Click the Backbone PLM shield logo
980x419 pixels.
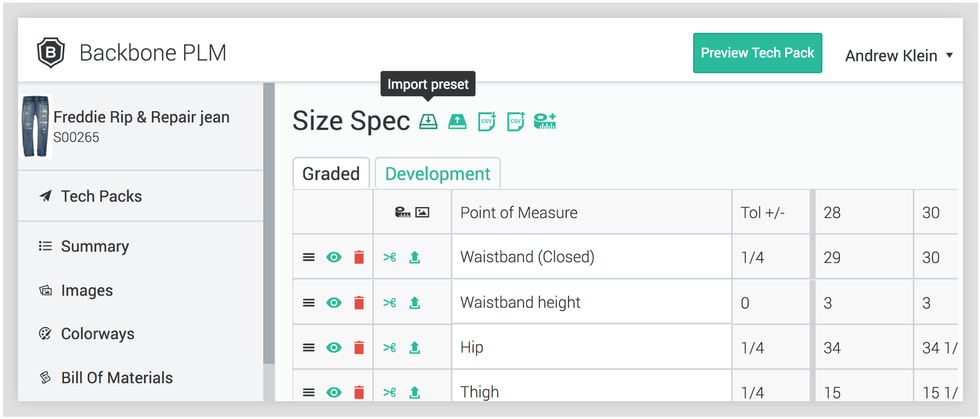[x=51, y=52]
